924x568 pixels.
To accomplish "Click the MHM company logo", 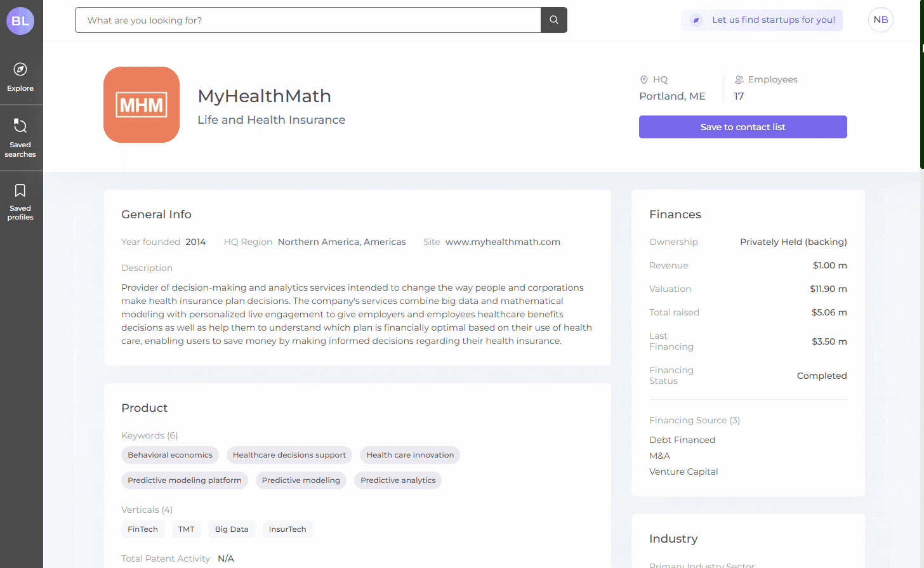I will tap(142, 105).
